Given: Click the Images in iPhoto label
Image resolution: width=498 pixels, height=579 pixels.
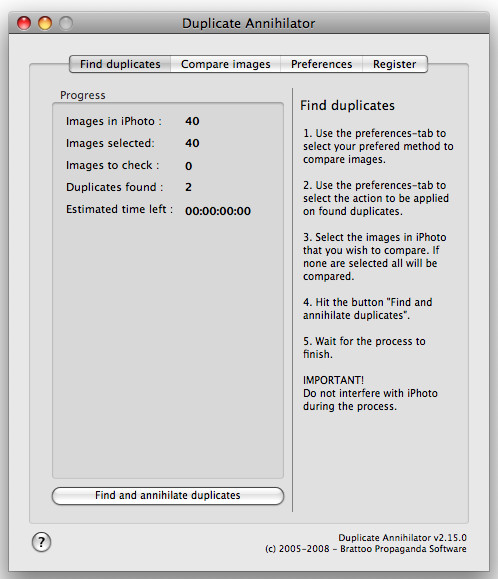Looking at the screenshot, I should 114,121.
